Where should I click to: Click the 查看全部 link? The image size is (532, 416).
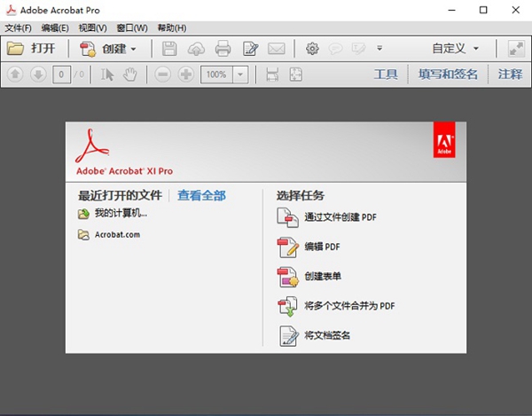(201, 195)
